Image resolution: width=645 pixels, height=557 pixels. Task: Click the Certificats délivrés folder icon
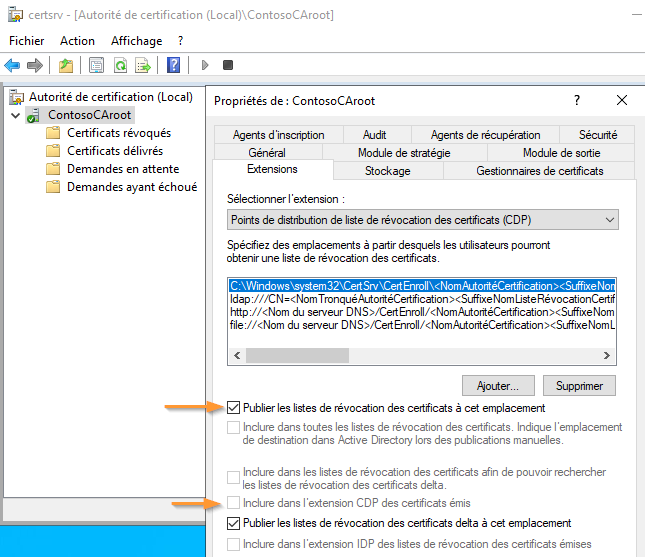coord(53,151)
